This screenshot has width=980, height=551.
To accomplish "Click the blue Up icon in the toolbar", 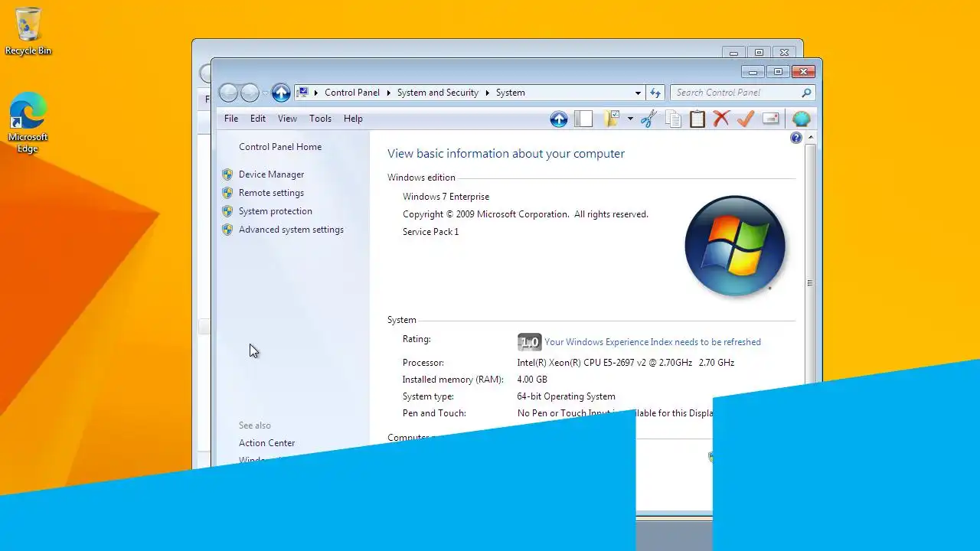I will [559, 119].
